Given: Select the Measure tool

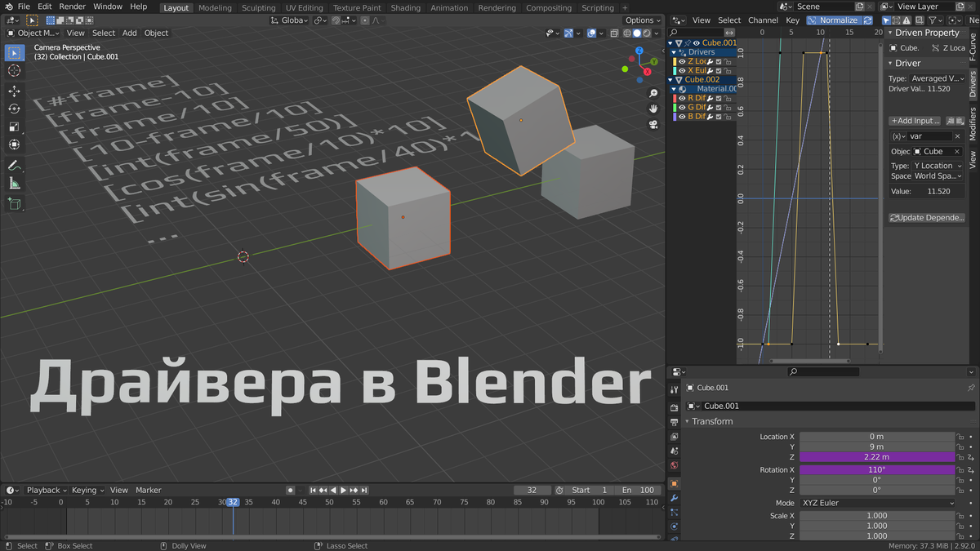Looking at the screenshot, I should 14,184.
